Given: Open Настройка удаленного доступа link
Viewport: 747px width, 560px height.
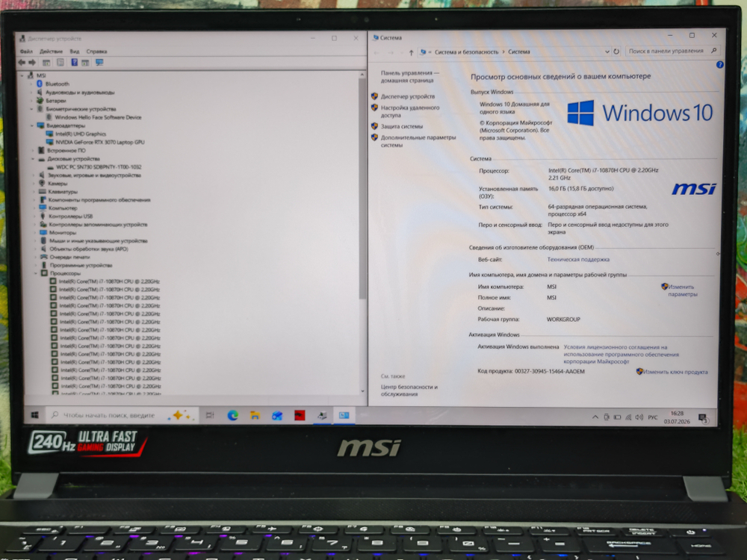Looking at the screenshot, I should click(x=410, y=111).
